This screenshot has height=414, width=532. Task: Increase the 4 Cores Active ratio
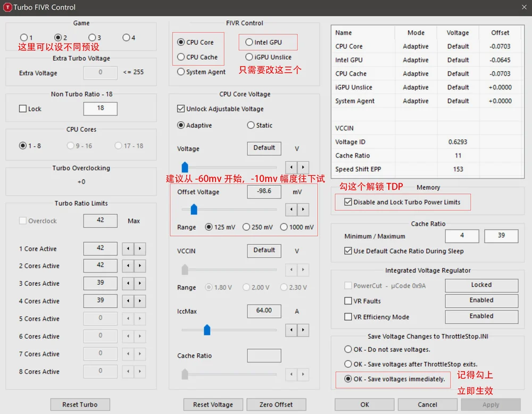click(x=140, y=301)
